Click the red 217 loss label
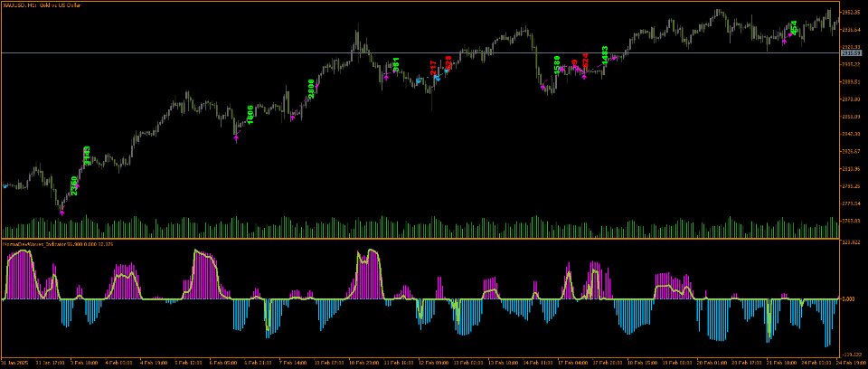The height and width of the screenshot is (369, 868). 433,68
